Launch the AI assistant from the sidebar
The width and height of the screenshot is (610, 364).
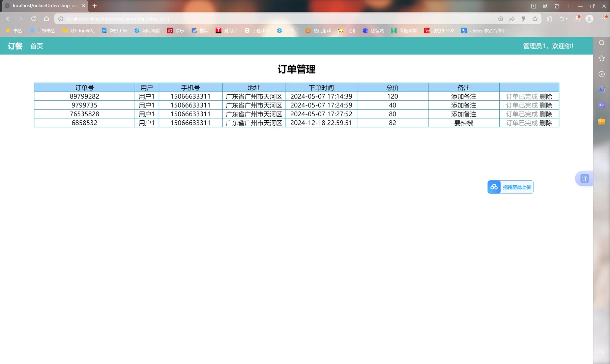pyautogui.click(x=602, y=89)
